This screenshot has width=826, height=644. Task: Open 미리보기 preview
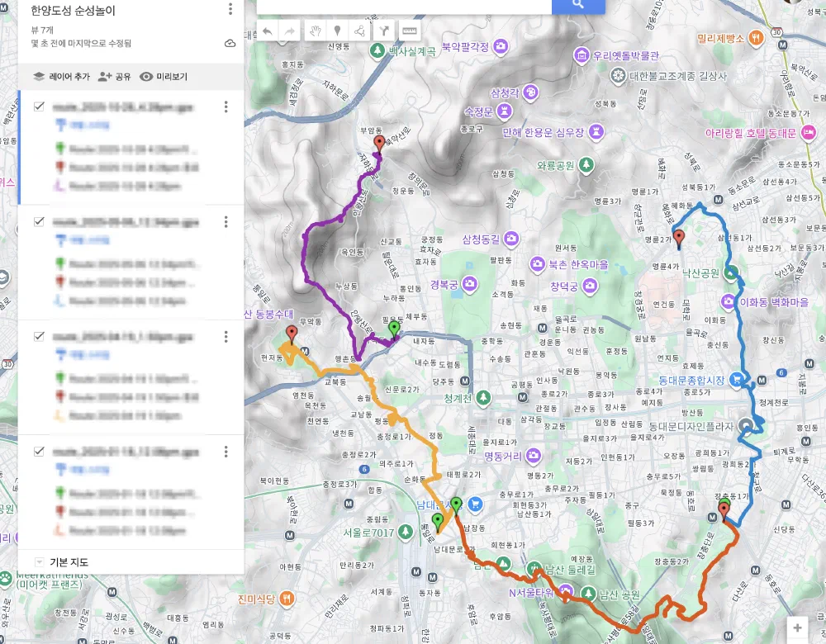(x=164, y=77)
